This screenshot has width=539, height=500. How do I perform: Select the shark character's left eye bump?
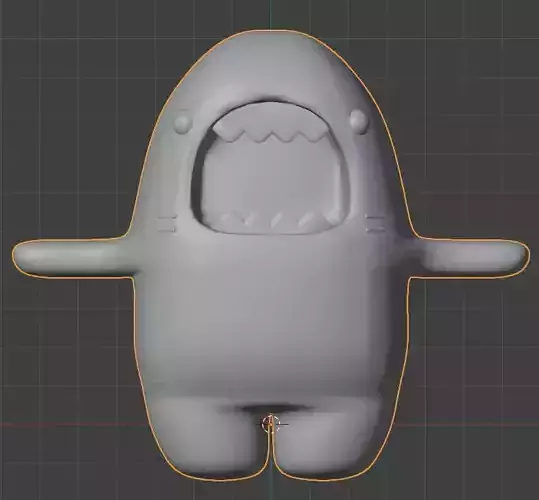183,123
